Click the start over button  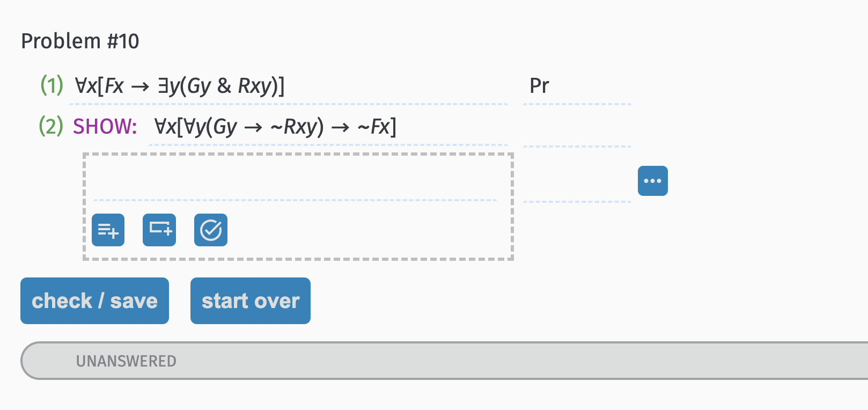(250, 301)
